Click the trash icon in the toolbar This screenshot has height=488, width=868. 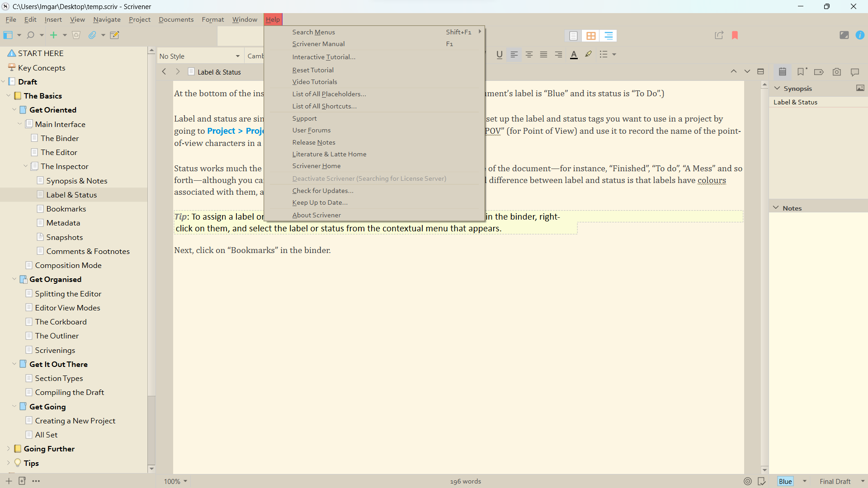(x=76, y=35)
